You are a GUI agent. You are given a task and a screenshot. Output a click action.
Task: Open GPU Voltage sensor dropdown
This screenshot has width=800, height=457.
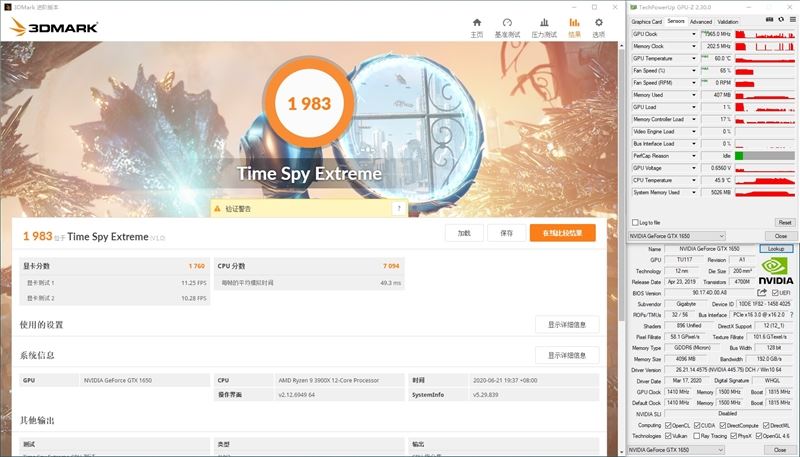point(693,168)
